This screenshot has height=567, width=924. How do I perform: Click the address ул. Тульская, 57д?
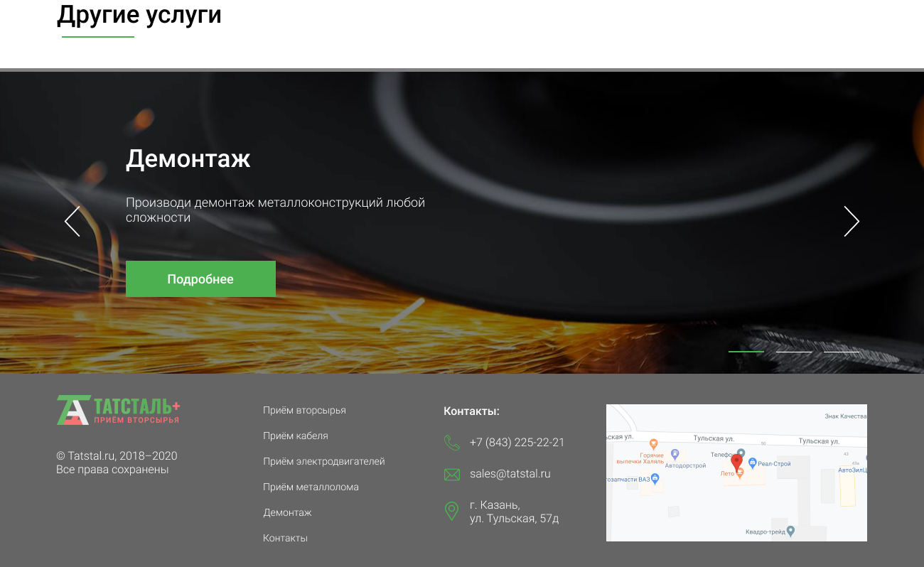[514, 519]
